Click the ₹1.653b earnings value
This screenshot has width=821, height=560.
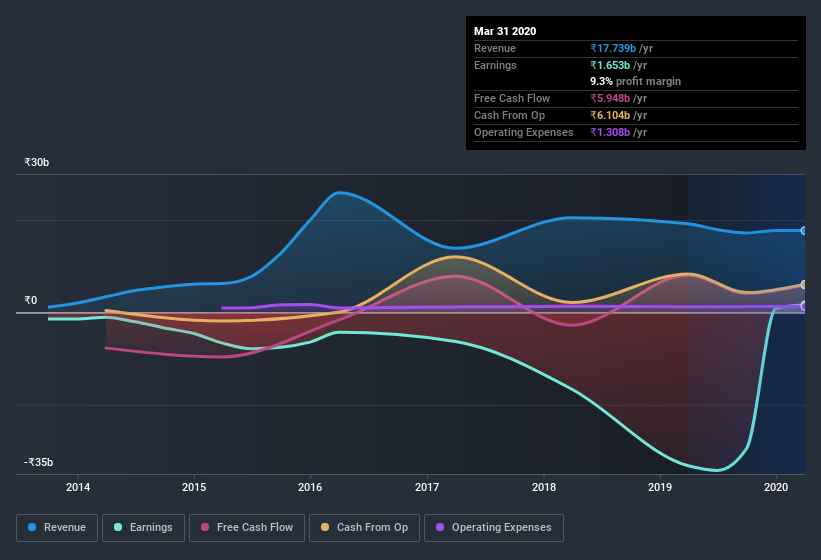(x=610, y=65)
